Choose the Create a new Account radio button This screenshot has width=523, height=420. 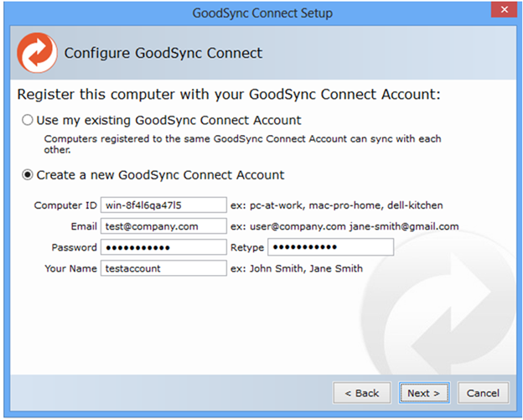[x=28, y=175]
